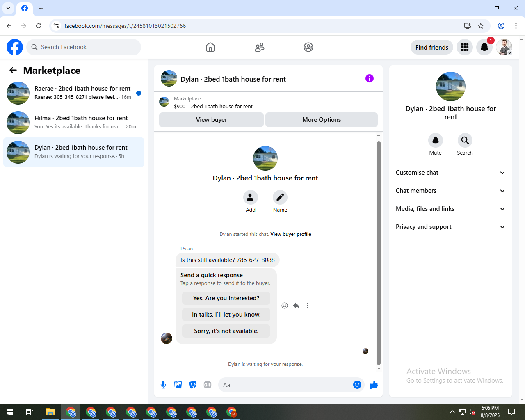Open message more options three-dot icon

click(308, 306)
